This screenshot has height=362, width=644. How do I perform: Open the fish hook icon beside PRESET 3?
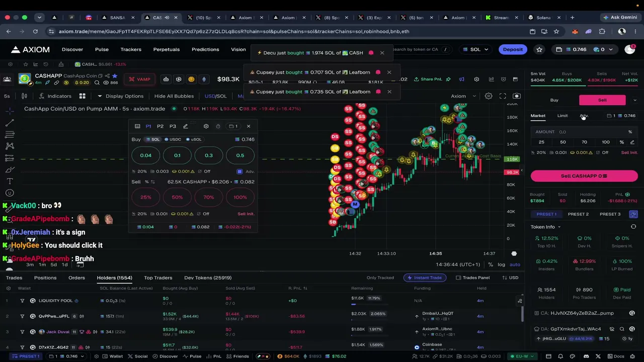pyautogui.click(x=633, y=214)
